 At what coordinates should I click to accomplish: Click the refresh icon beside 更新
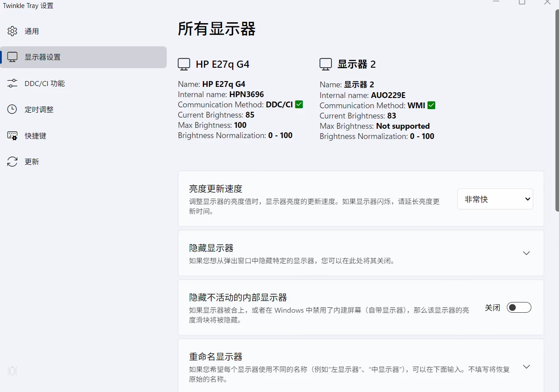[12, 162]
